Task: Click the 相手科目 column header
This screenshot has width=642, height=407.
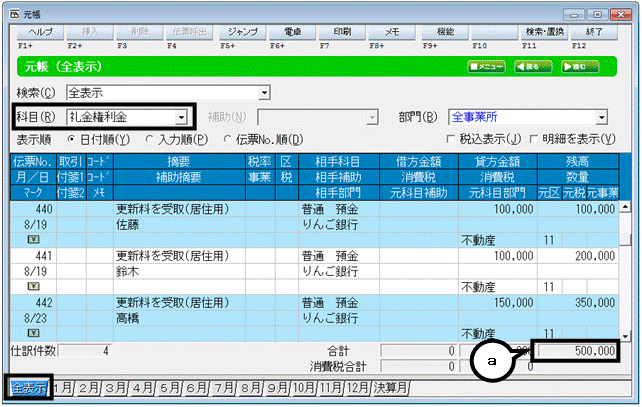Action: coord(339,162)
